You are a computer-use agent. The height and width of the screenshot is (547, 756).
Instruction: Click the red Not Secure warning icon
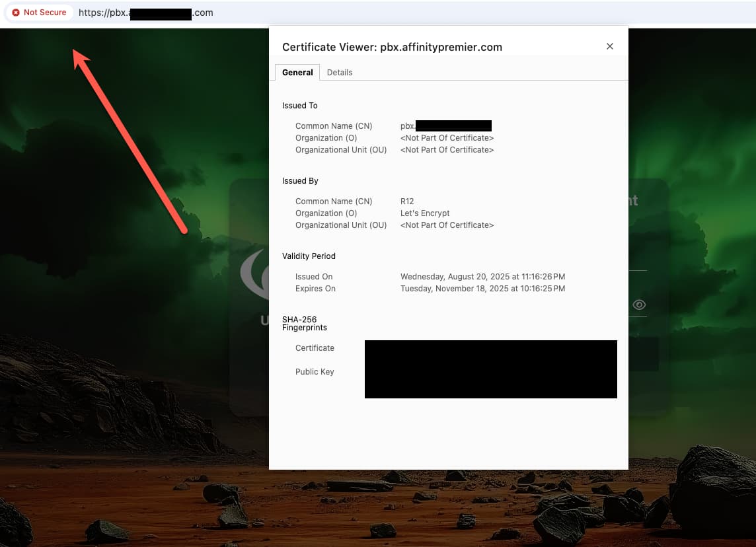click(x=16, y=13)
